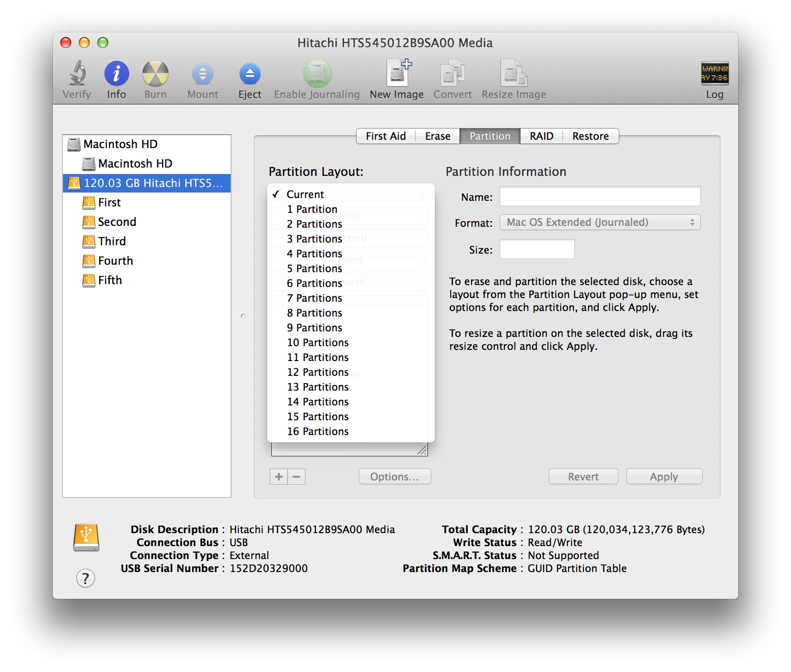791x672 pixels.
Task: Choose 6 Partitions layout
Action: tap(351, 283)
